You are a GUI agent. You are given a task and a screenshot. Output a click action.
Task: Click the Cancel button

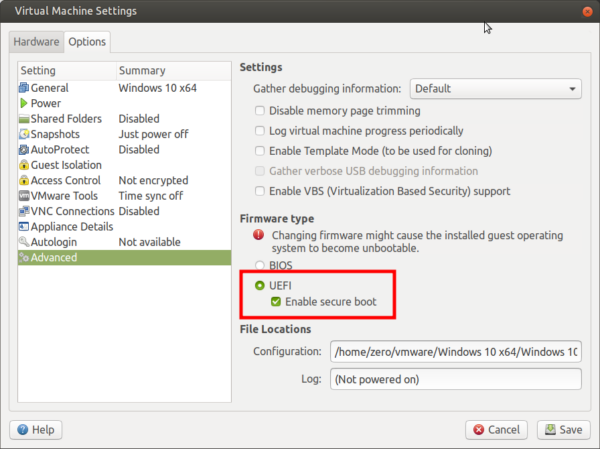(x=496, y=429)
